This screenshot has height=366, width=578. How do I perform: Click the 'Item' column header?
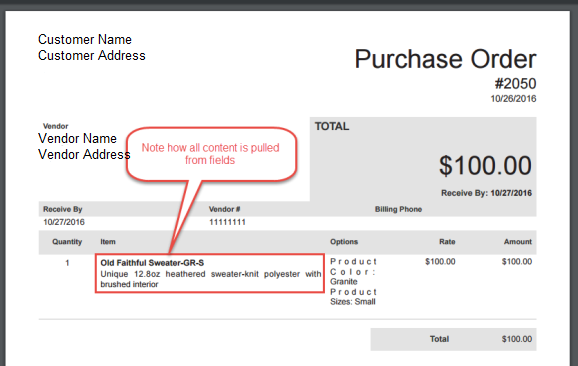pyautogui.click(x=108, y=242)
